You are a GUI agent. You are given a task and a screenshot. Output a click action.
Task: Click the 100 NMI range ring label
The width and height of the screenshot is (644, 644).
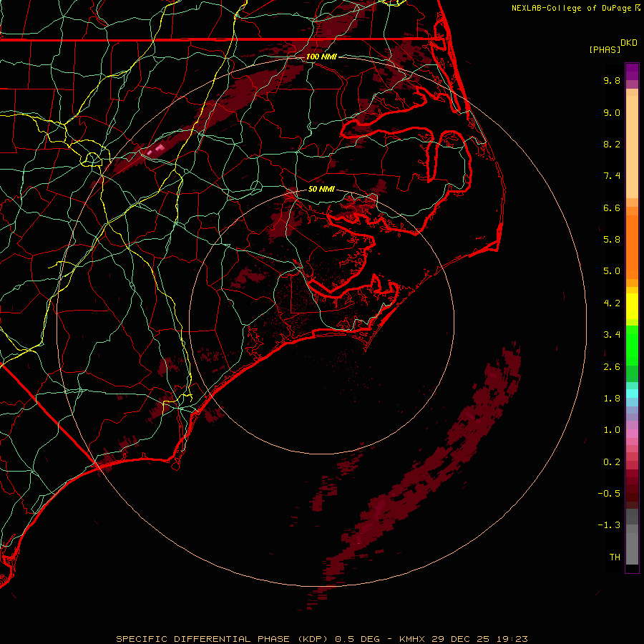pyautogui.click(x=321, y=57)
